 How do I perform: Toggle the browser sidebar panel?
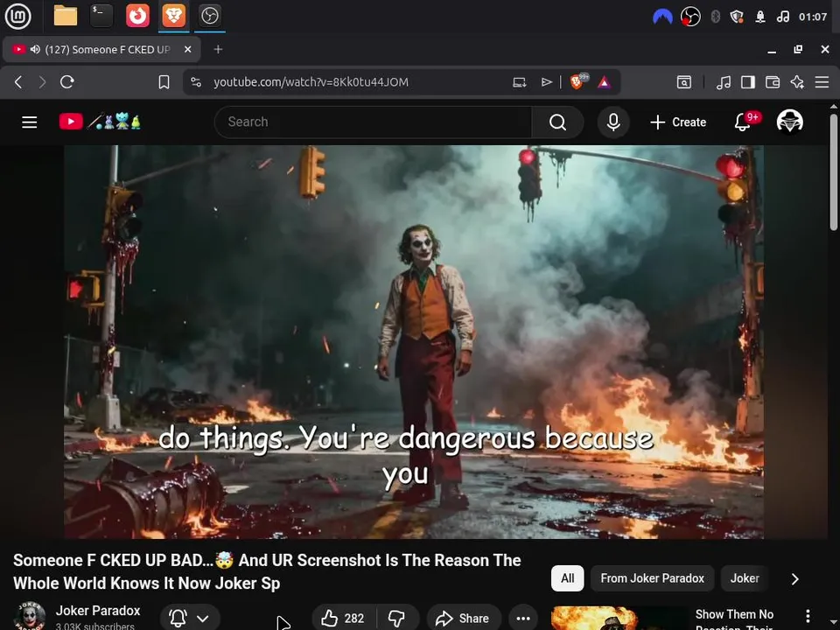(x=748, y=82)
